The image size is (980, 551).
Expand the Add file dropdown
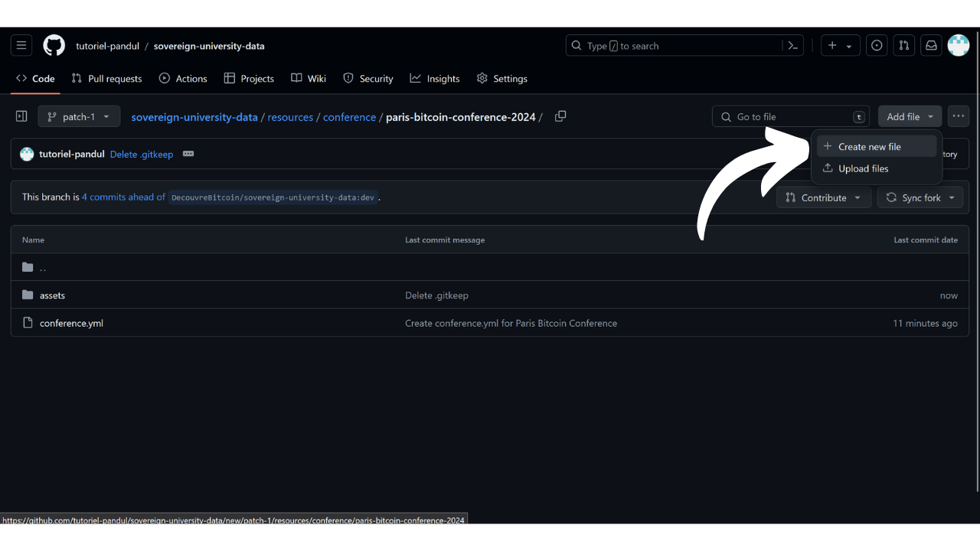click(910, 116)
